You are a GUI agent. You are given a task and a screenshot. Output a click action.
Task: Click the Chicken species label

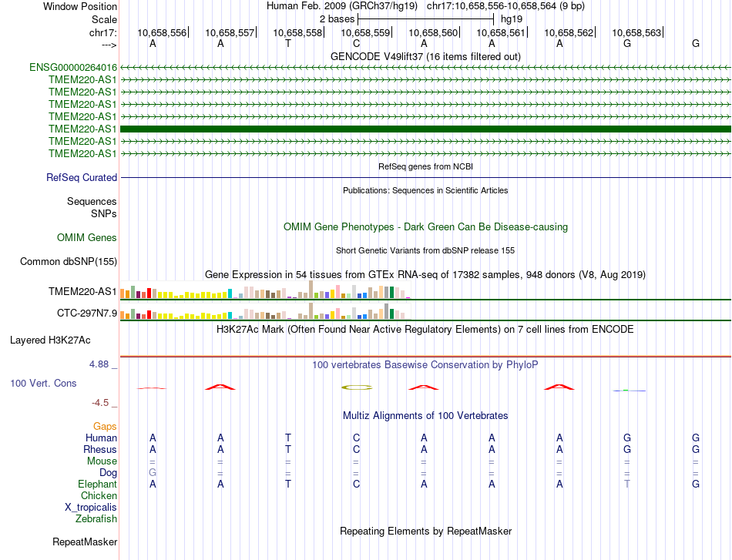tap(99, 495)
